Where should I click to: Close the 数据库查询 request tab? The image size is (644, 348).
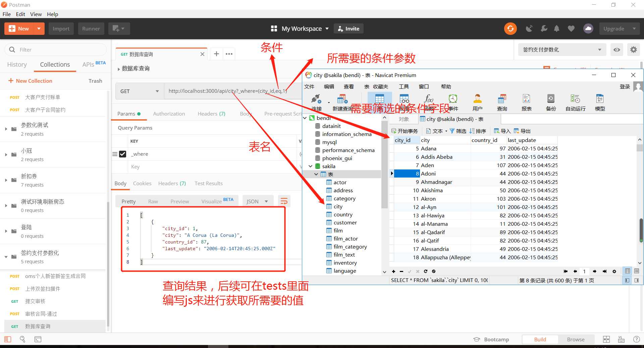(202, 54)
